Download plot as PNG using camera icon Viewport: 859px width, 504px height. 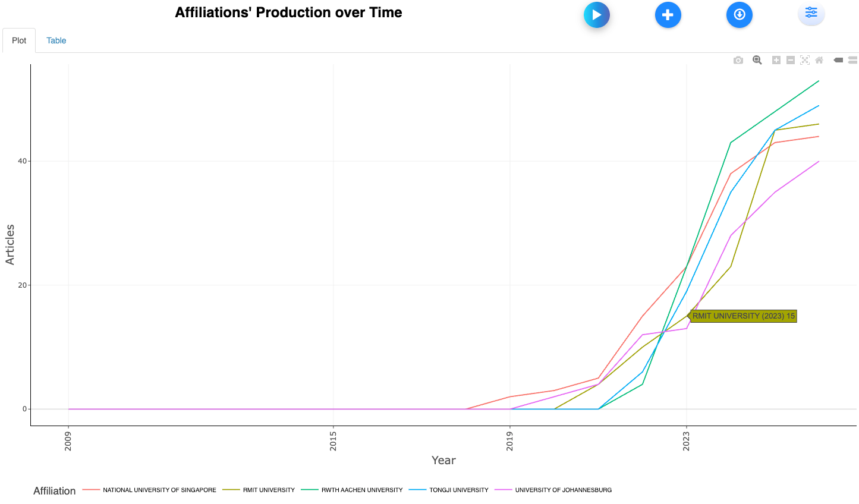(738, 60)
